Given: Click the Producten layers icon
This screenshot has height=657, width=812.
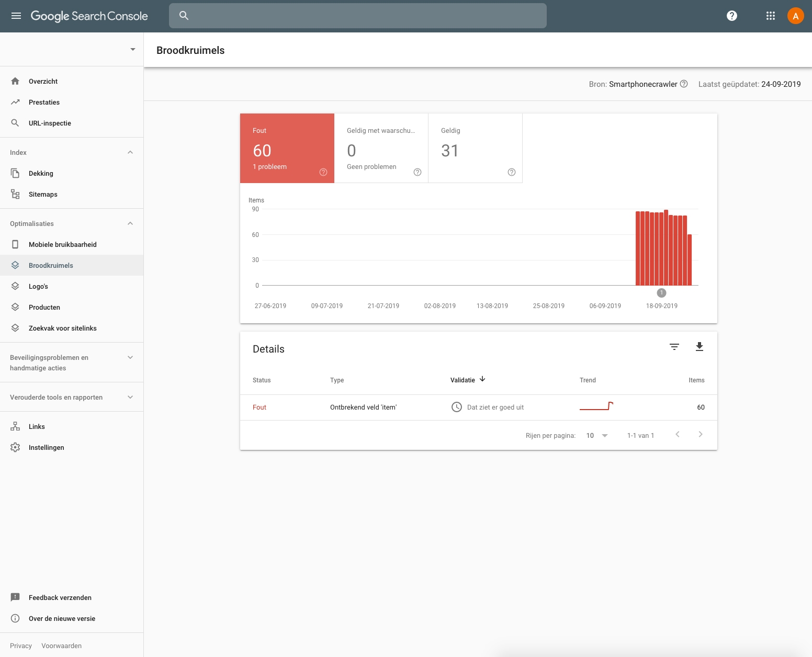Looking at the screenshot, I should (15, 307).
